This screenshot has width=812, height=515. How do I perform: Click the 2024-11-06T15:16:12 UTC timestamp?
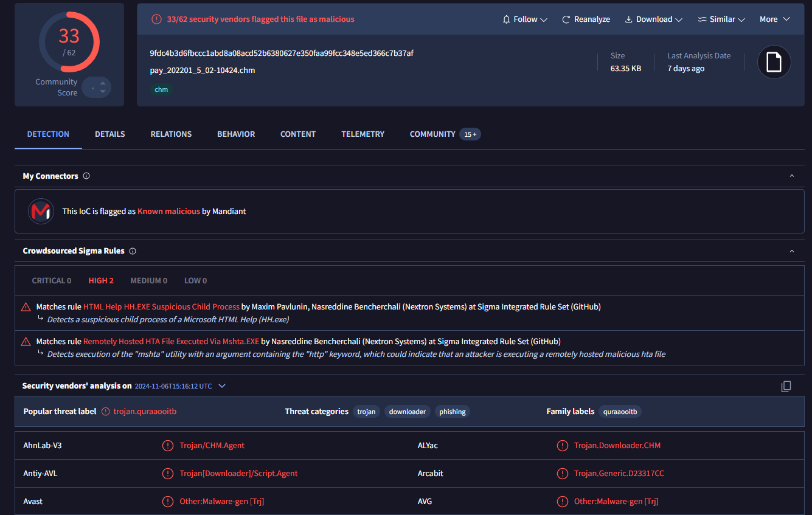173,386
